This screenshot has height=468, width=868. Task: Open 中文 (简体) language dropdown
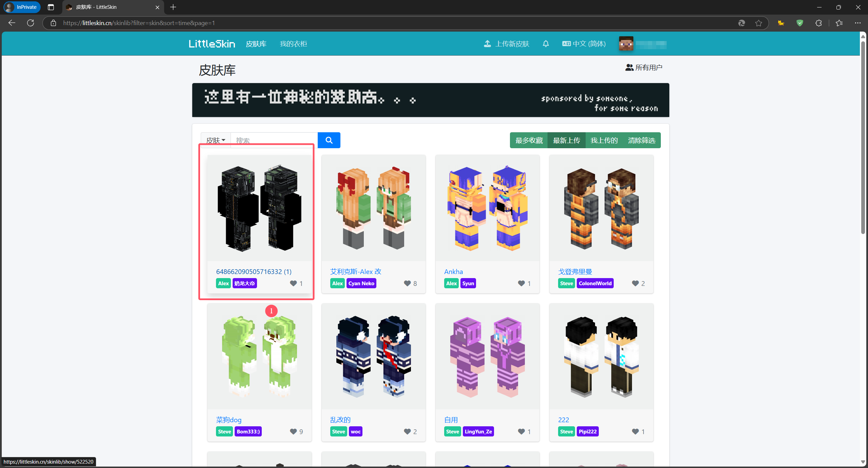(584, 44)
